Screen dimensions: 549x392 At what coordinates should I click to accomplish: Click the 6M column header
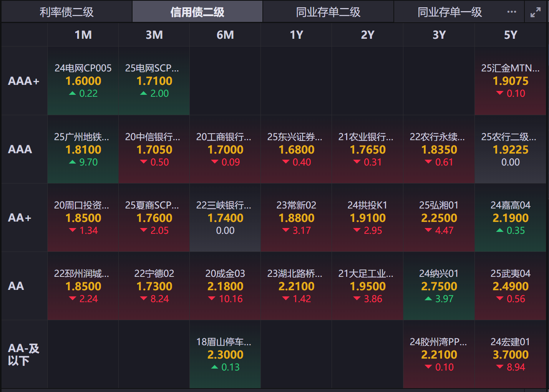225,35
